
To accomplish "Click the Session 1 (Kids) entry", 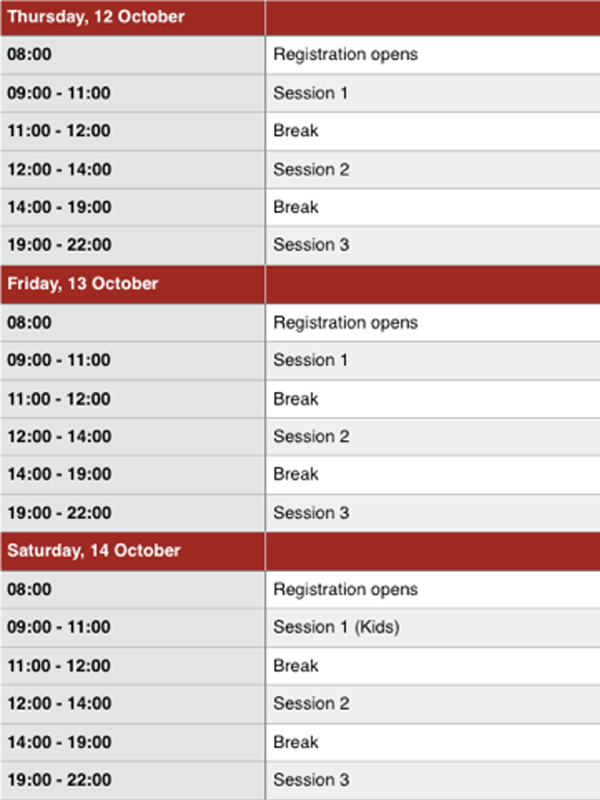I will click(x=336, y=628).
